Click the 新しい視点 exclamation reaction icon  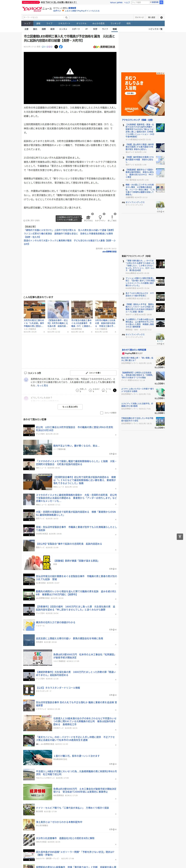[x=112, y=217]
